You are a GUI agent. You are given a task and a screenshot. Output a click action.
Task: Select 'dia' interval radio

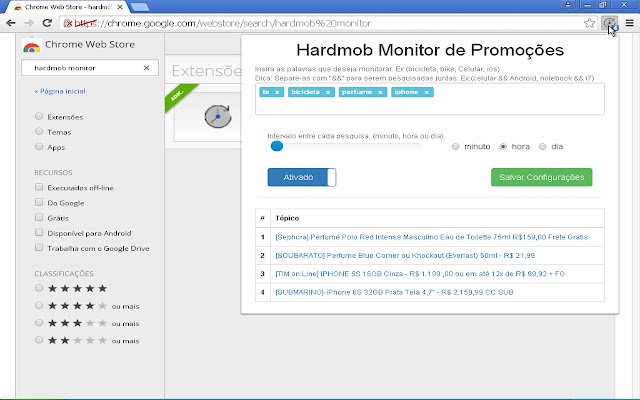(542, 147)
